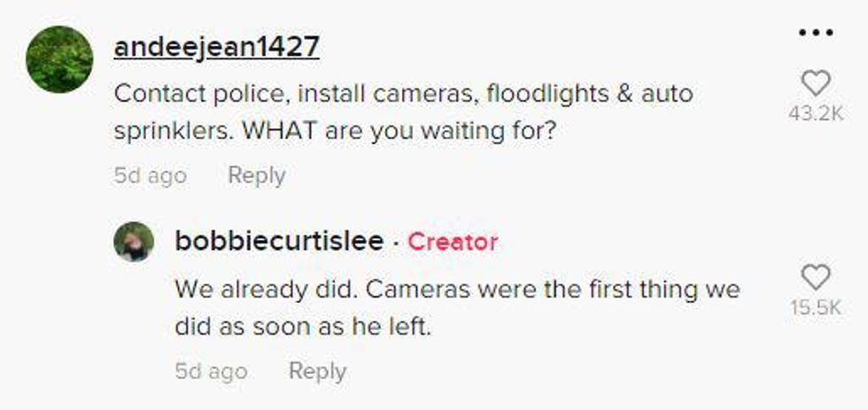Click bobbiecurtislee's small profile avatar
This screenshot has width=868, height=410.
pyautogui.click(x=134, y=242)
